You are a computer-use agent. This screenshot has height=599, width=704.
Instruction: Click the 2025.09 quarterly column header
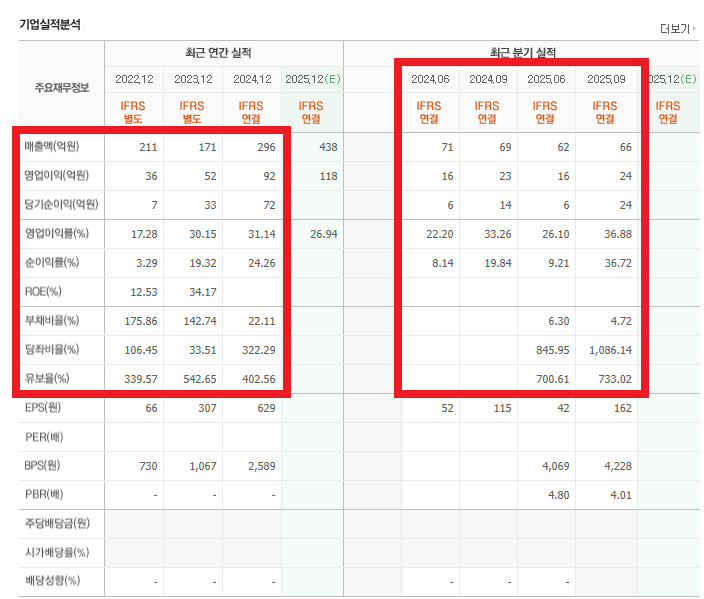tap(606, 79)
